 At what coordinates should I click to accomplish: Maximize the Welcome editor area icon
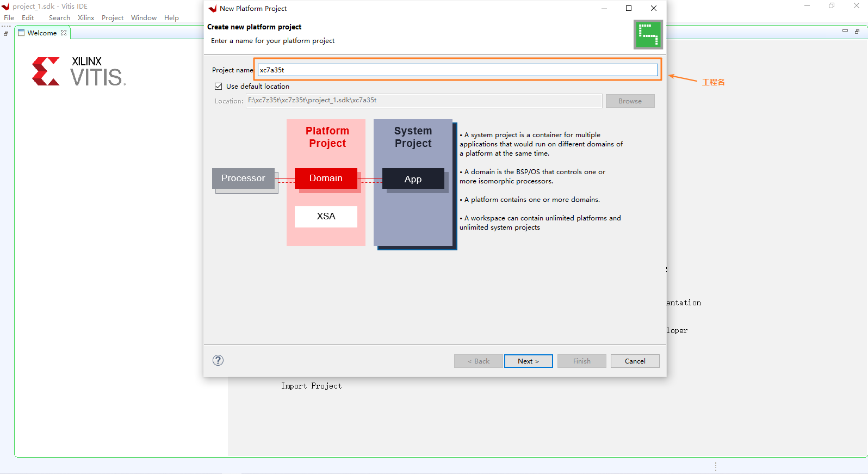pos(857,32)
